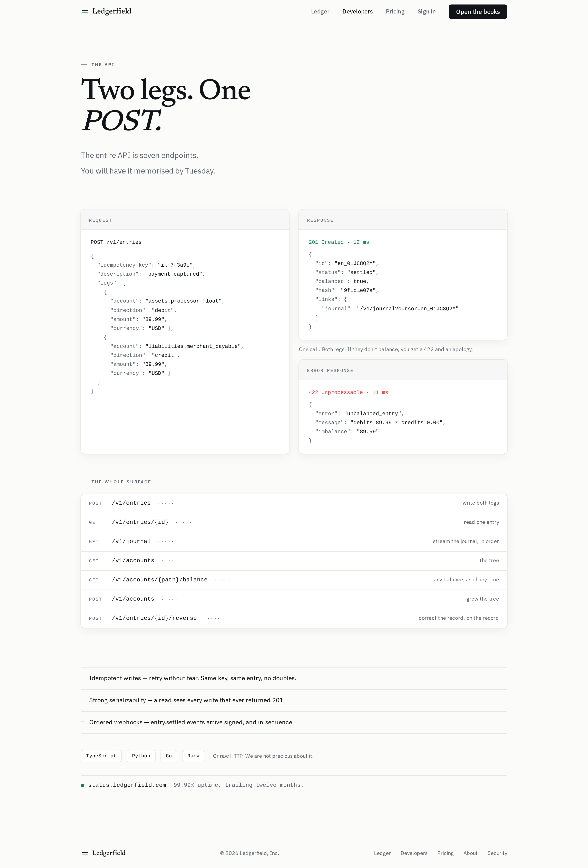Go to Pricing in the top navigation
The height and width of the screenshot is (868, 588).
pyautogui.click(x=395, y=12)
